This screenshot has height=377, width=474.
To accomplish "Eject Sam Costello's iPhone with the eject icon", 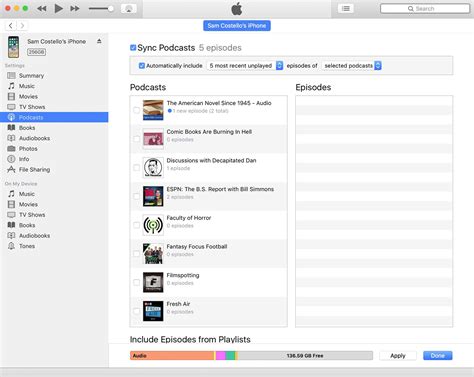I will point(99,41).
